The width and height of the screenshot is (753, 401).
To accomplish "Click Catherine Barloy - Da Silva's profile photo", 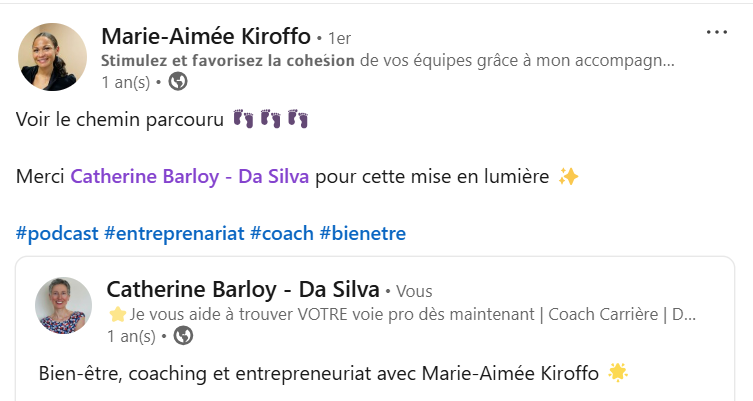I will point(63,305).
